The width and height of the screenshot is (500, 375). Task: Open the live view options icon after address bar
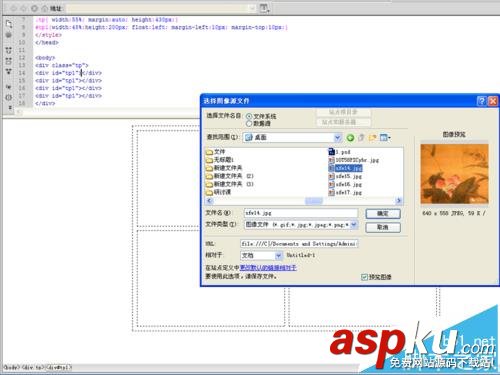[264, 8]
